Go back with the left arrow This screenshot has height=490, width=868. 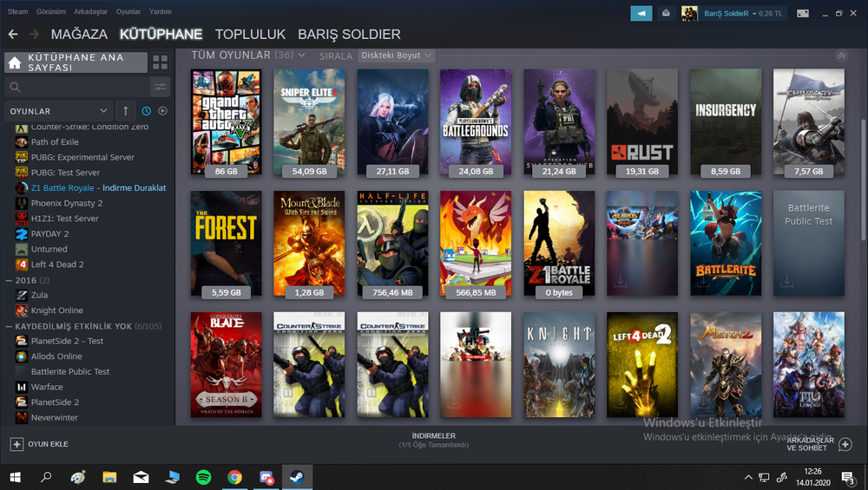point(13,35)
